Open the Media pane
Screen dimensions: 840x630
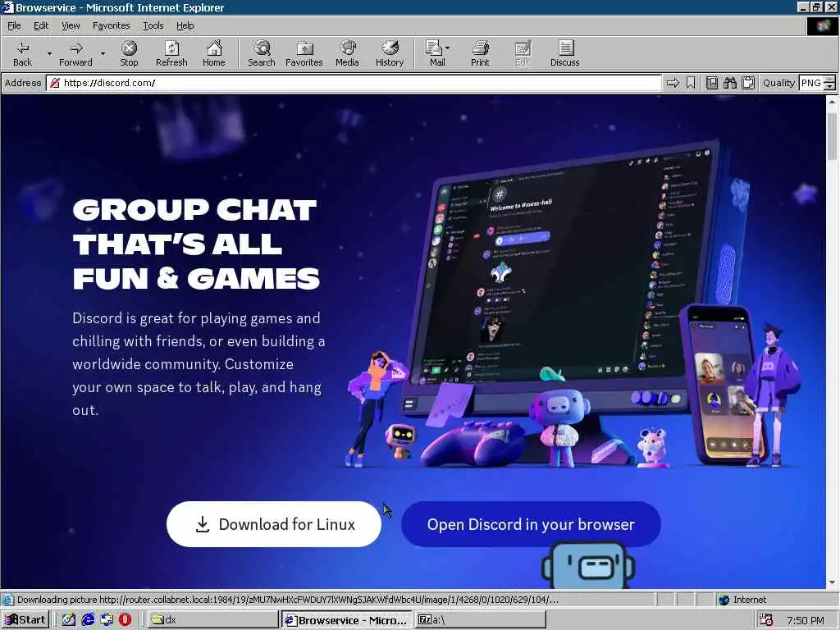coord(347,53)
